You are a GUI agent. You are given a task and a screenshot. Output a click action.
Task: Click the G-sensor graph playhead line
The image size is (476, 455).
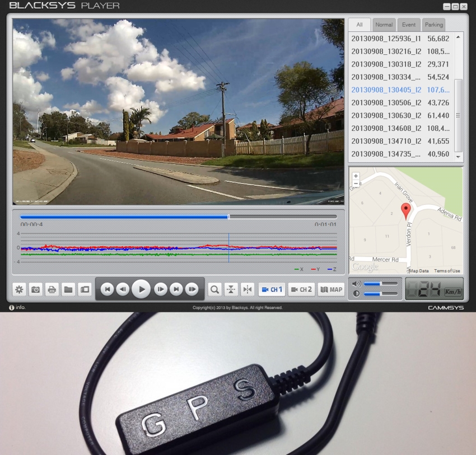click(228, 248)
